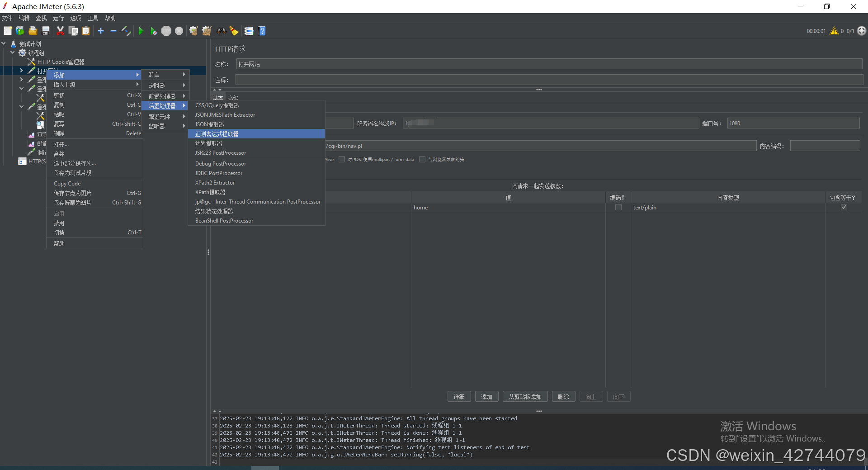Save the test plan with floppy icon
The width and height of the screenshot is (868, 470).
tap(45, 31)
